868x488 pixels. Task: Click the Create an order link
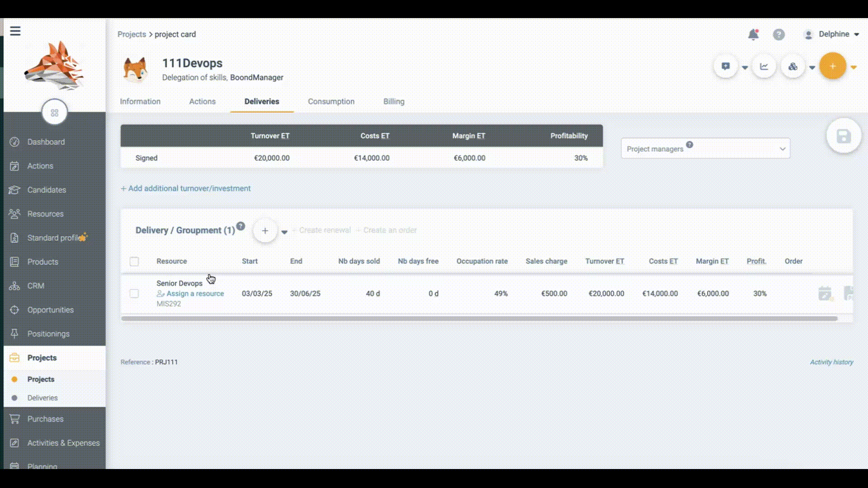387,230
